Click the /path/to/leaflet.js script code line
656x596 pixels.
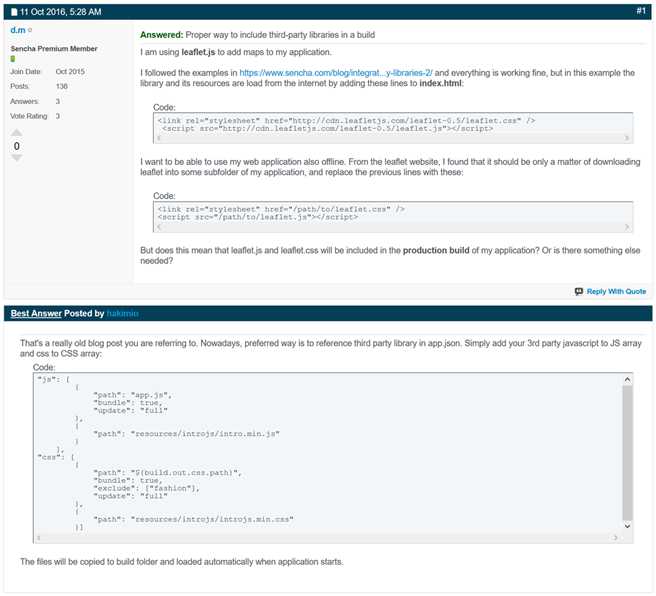258,217
